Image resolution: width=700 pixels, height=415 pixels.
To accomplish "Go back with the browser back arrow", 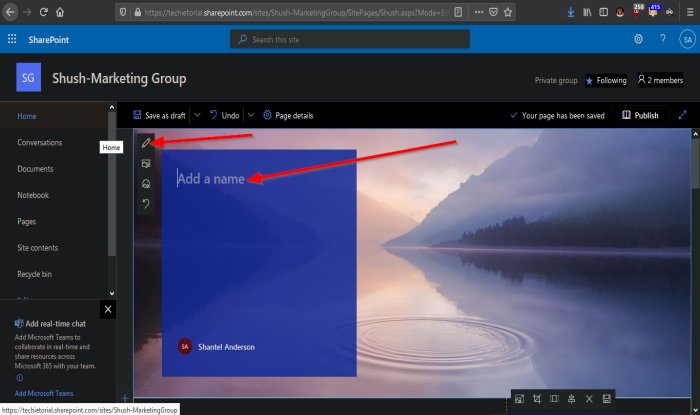I will coord(10,12).
